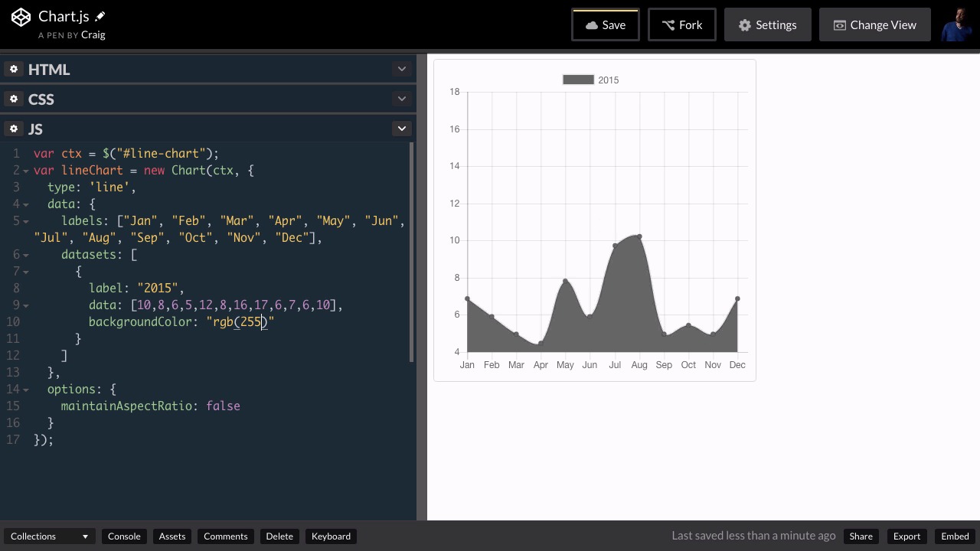Click the 'maintainAspectRatio' property text
This screenshot has width=980, height=551.
[126, 406]
